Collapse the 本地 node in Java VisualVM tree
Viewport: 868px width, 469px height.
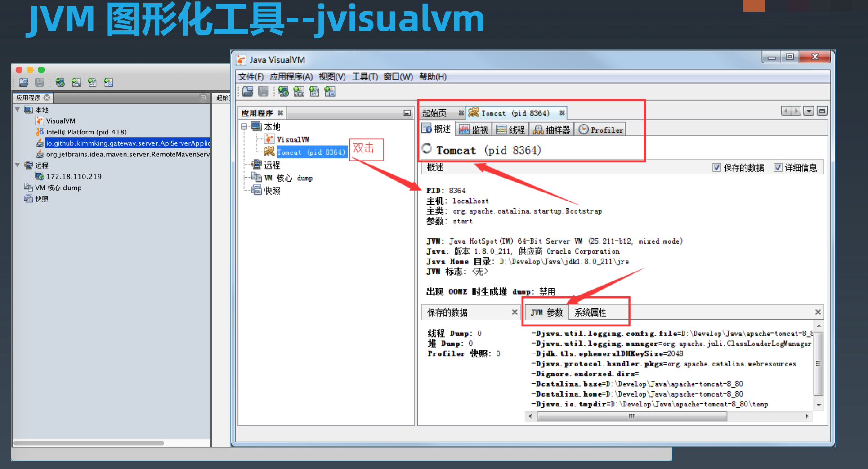pos(244,127)
